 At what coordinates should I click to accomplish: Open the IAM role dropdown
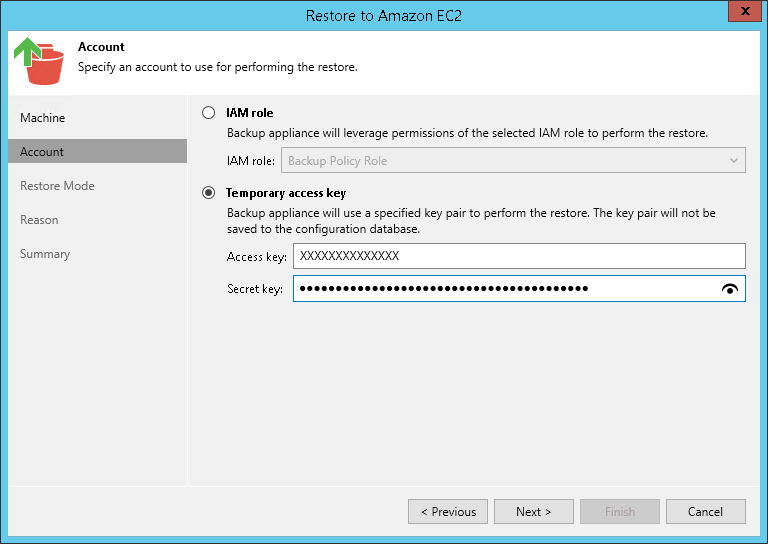click(x=513, y=161)
